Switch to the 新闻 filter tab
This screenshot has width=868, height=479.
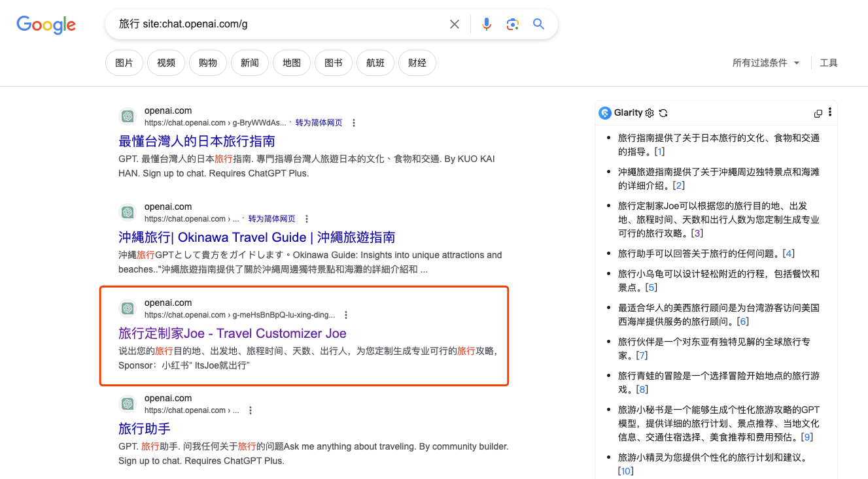coord(250,63)
